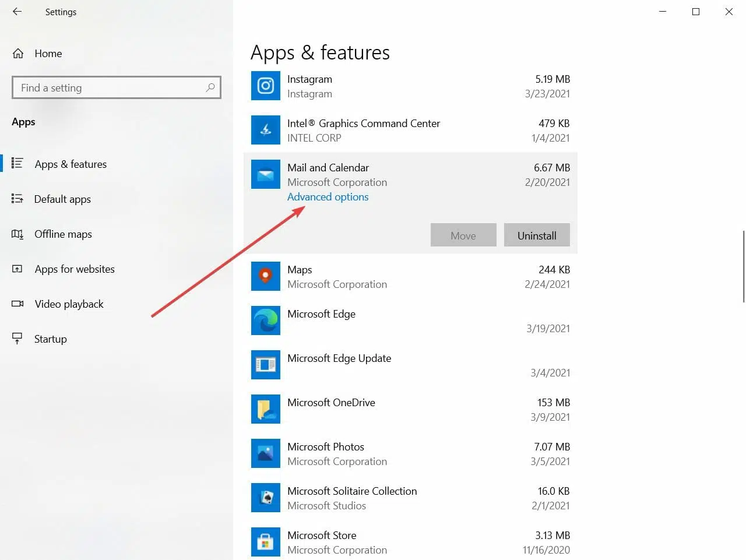
Task: Select Microsoft Solitaire Collection entry
Action: 410,498
